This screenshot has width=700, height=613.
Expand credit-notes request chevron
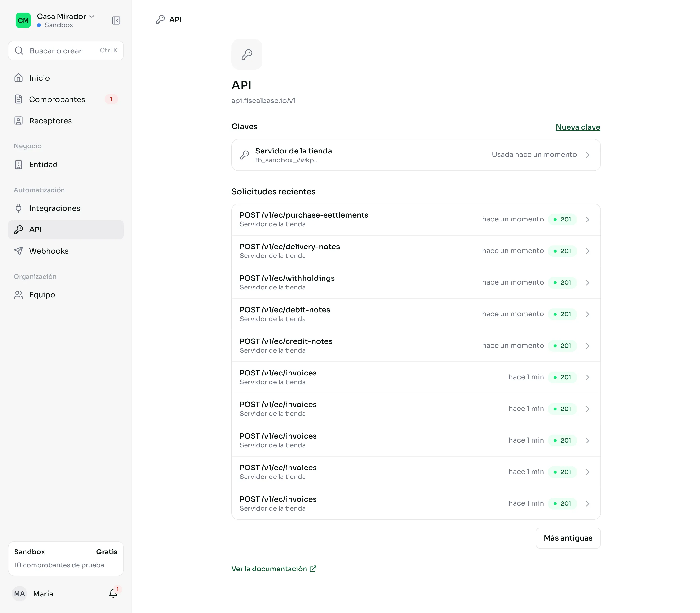[x=587, y=346]
